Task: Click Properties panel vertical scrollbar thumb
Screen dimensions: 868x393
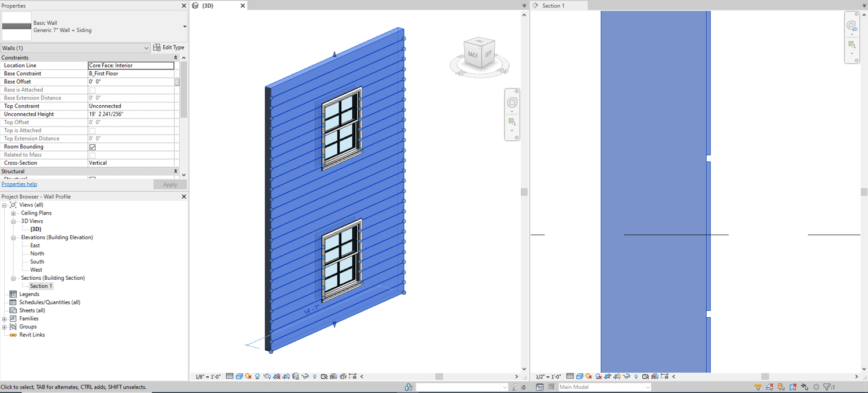Action: tap(184, 90)
